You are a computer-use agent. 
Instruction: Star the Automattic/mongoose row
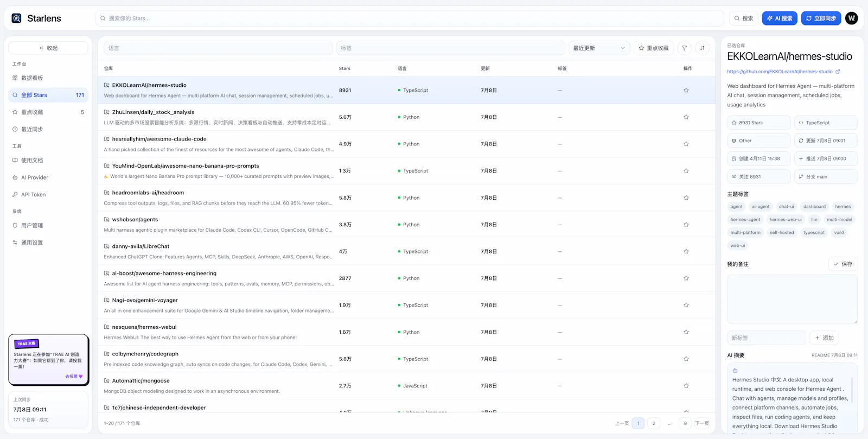click(686, 386)
